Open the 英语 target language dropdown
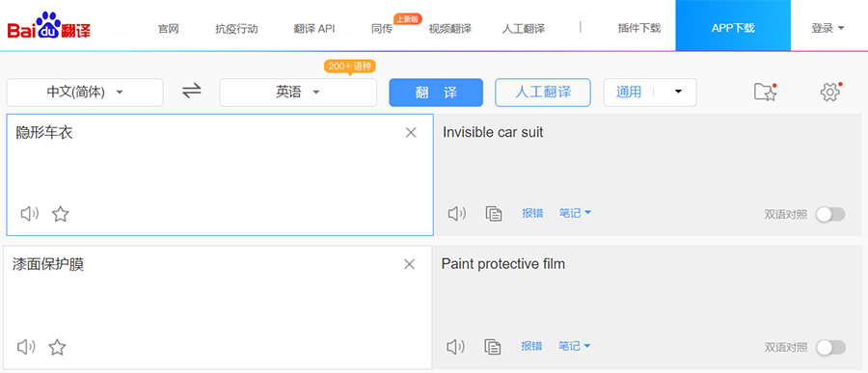The width and height of the screenshot is (868, 373). [x=298, y=93]
